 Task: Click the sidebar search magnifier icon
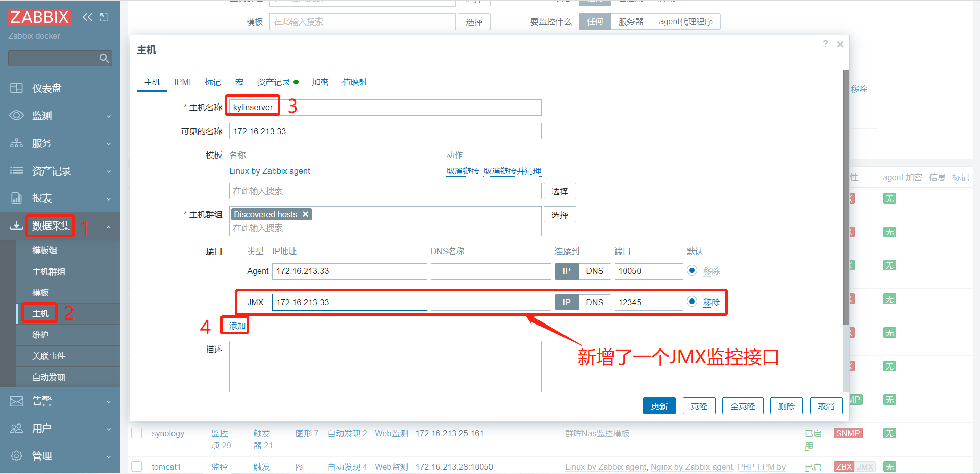pos(104,58)
